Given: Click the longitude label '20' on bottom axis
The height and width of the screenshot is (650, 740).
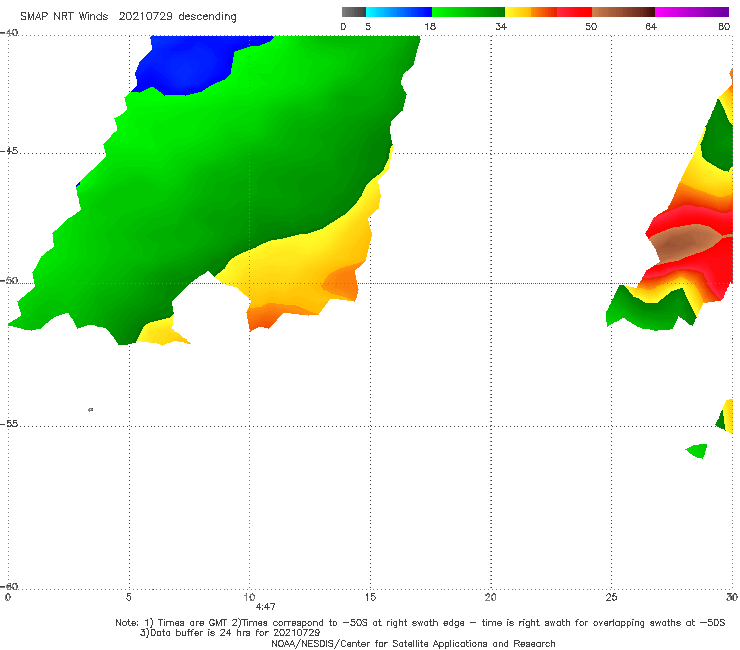Looking at the screenshot, I should coord(490,597).
